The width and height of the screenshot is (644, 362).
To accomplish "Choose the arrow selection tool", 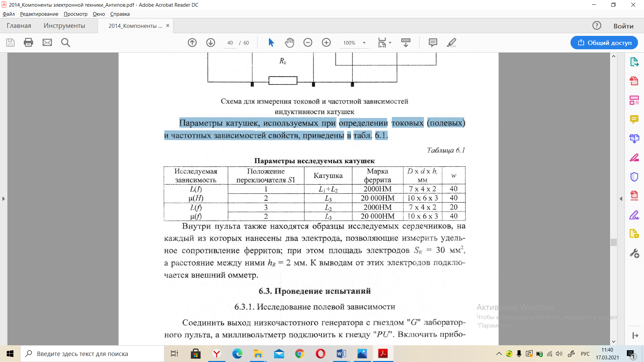I will click(x=271, y=43).
